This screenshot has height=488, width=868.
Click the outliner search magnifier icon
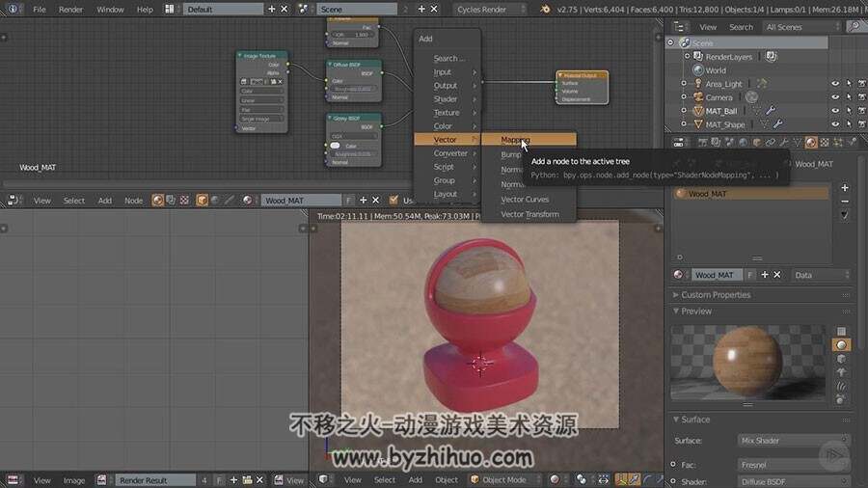coord(855,27)
